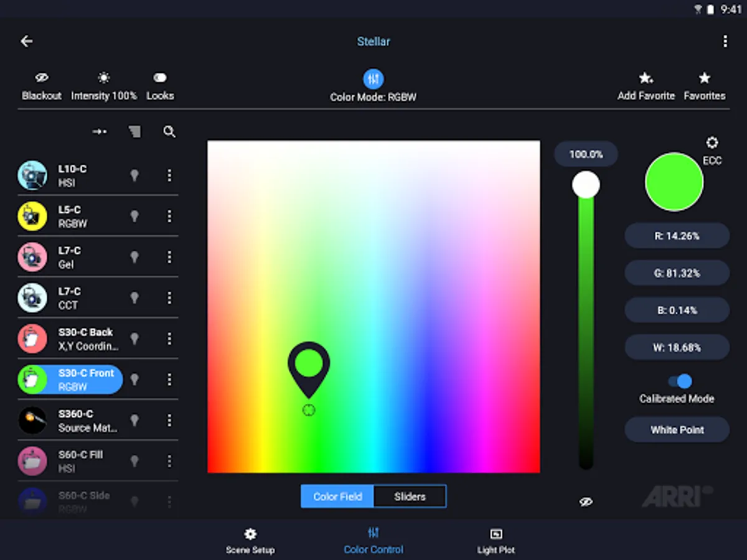Click the B: 0.14% value button
Viewport: 747px width, 560px height.
(x=677, y=310)
